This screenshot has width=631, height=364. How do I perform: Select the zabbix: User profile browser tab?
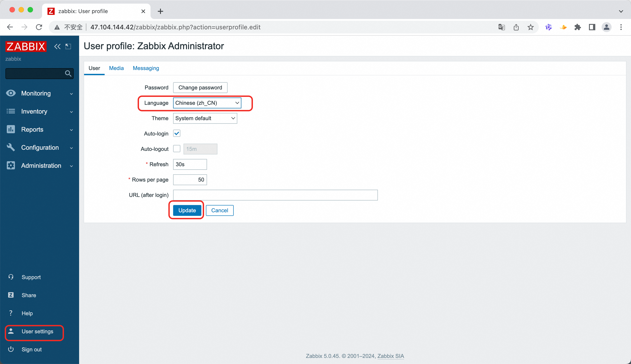tap(96, 11)
